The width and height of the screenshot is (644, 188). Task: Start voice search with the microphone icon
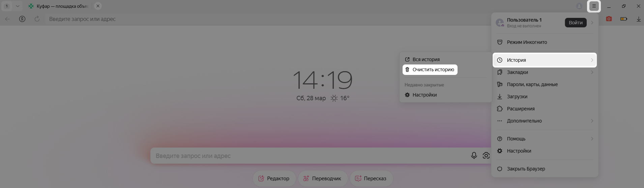click(474, 155)
